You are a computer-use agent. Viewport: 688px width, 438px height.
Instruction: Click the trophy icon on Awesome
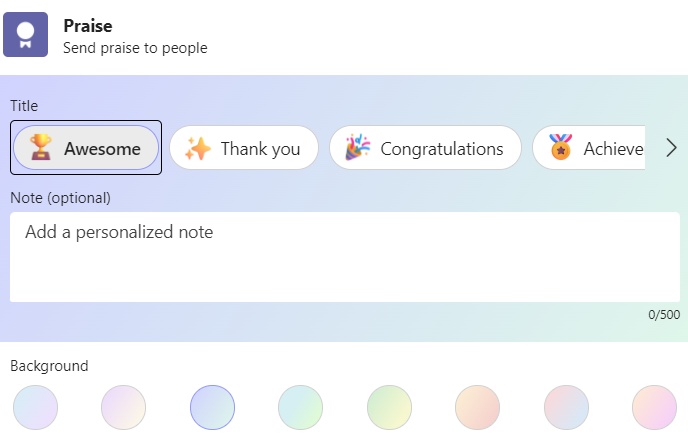[x=40, y=147]
